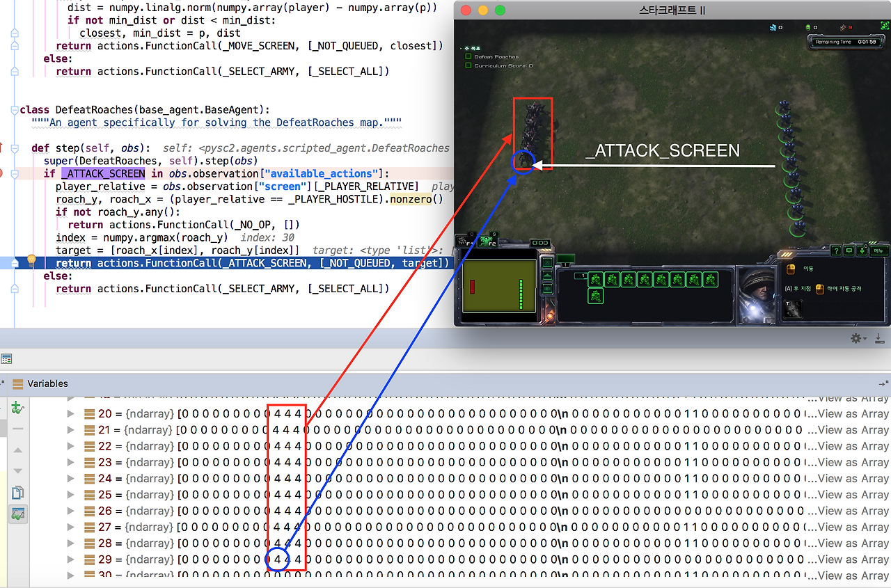Collapse the if _ATTACK_SCREEN block fold
The width and height of the screenshot is (891, 588).
pos(15,173)
